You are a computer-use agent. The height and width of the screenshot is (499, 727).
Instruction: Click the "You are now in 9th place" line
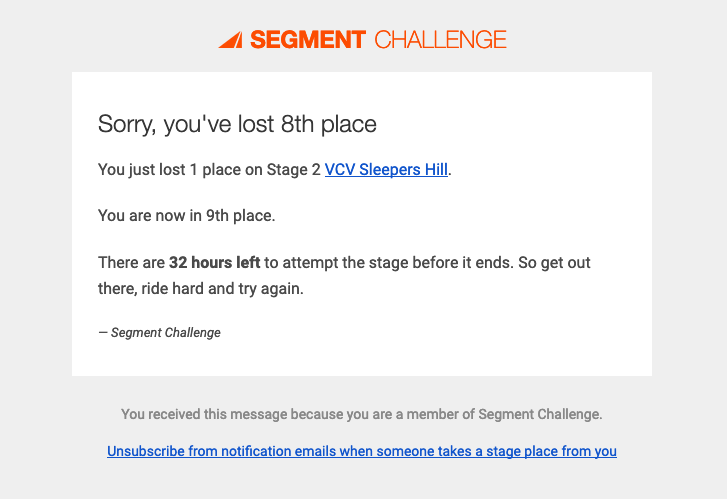point(186,216)
